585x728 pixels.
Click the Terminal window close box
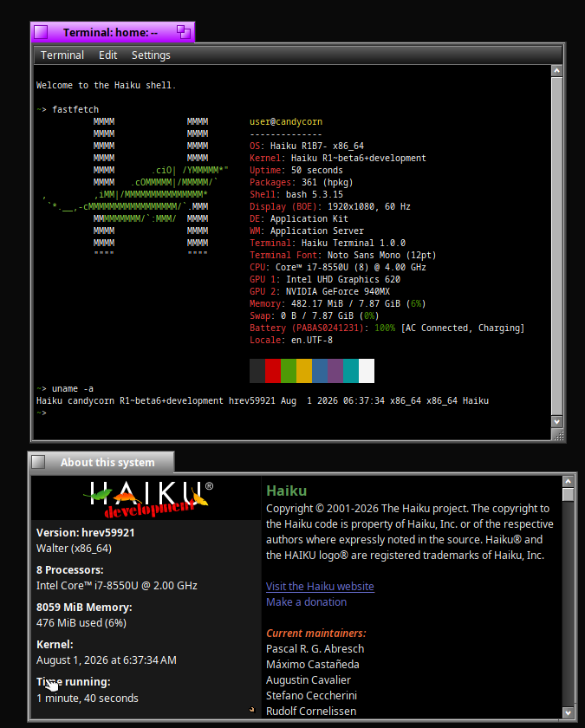(x=41, y=32)
